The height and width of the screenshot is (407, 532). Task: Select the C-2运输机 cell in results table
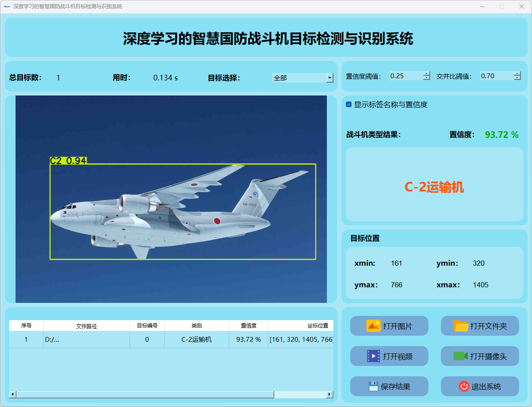[x=196, y=340]
